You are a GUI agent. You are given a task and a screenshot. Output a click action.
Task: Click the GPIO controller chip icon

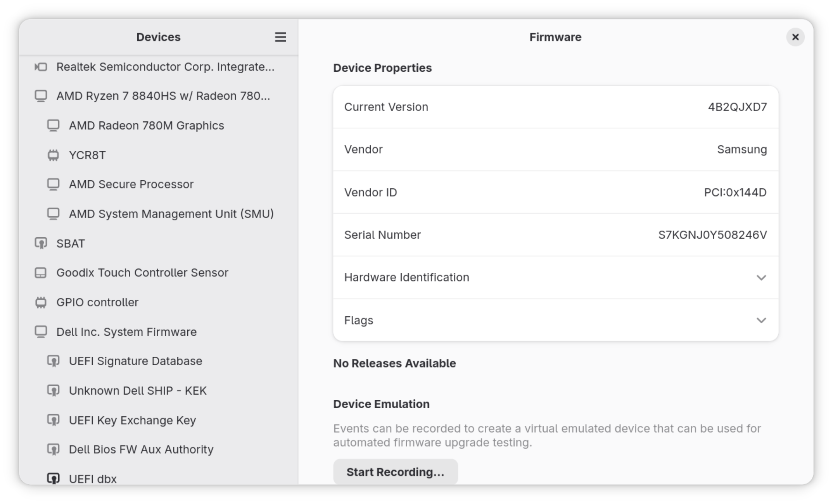coord(41,302)
